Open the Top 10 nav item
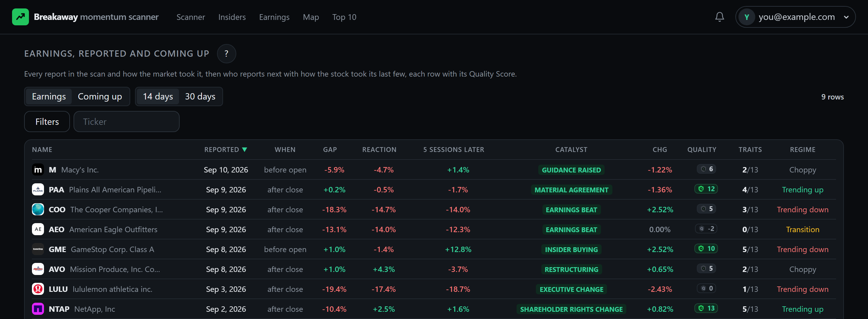Screen dimensions: 868x319 pos(344,17)
